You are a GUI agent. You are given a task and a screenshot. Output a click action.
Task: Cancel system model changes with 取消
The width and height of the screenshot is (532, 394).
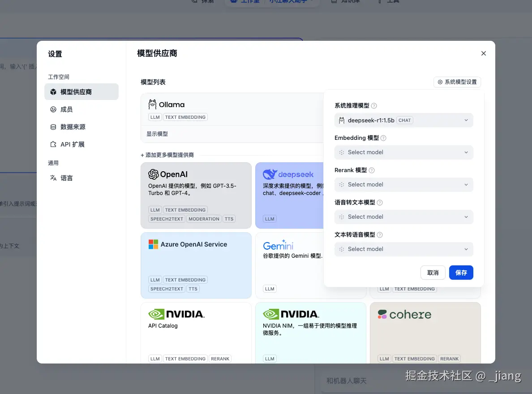pos(433,272)
